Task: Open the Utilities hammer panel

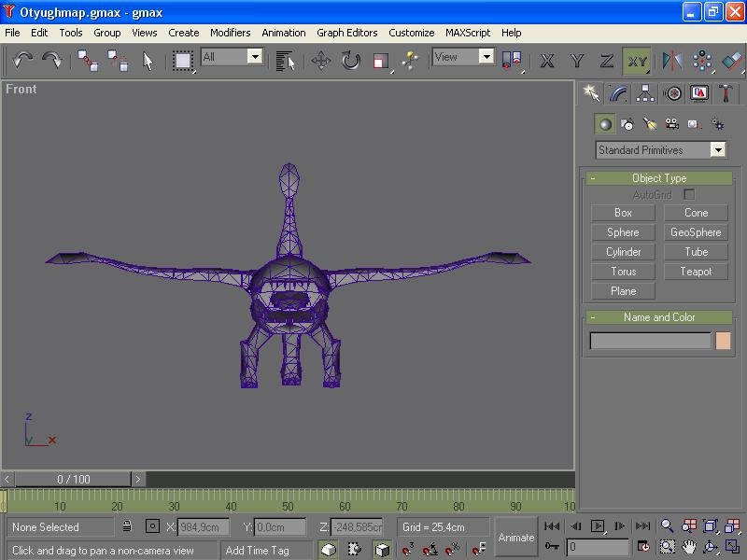Action: 726,93
